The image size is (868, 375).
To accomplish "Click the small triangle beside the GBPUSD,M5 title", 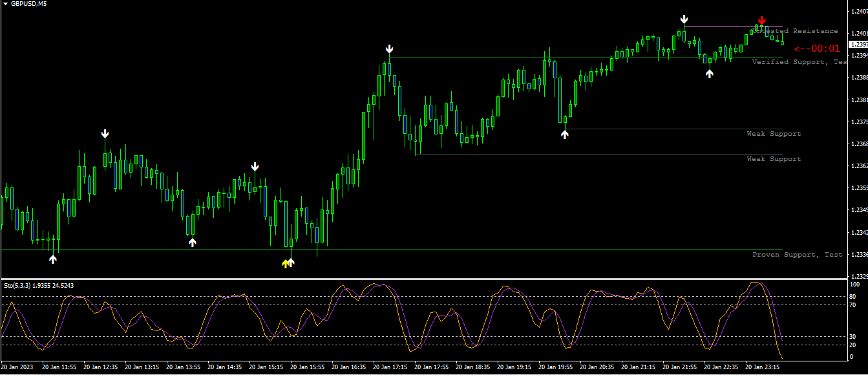I will 5,4.
